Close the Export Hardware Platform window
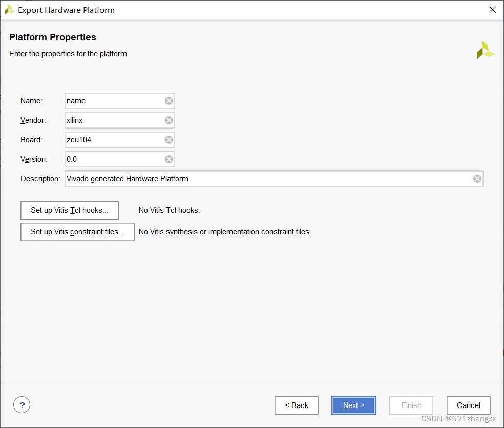The width and height of the screenshot is (504, 428). [492, 9]
